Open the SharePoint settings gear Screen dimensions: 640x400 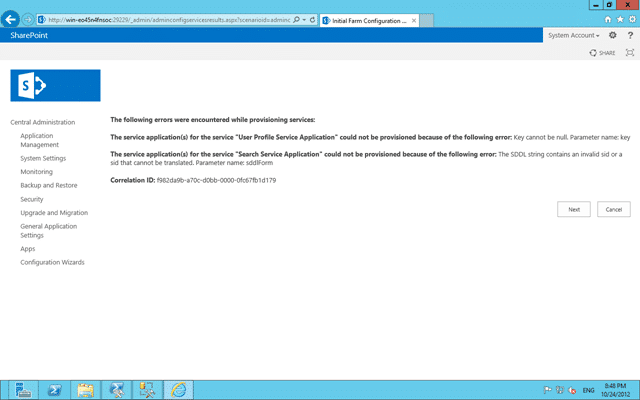[x=612, y=35]
